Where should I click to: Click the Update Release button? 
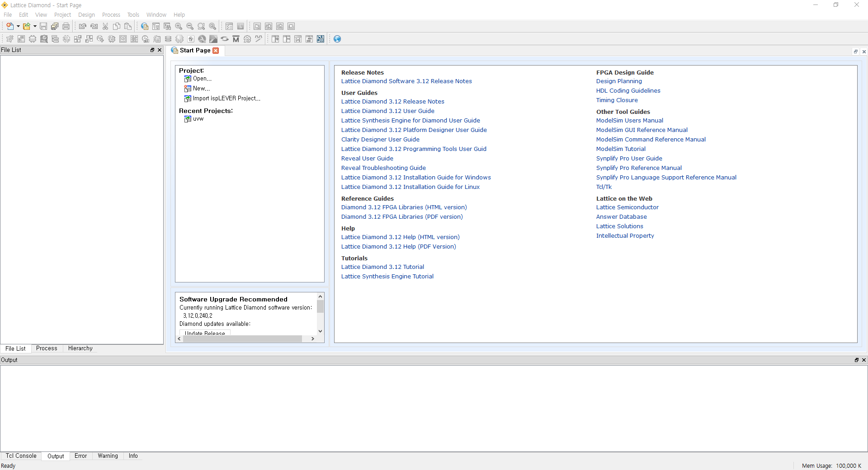click(205, 333)
